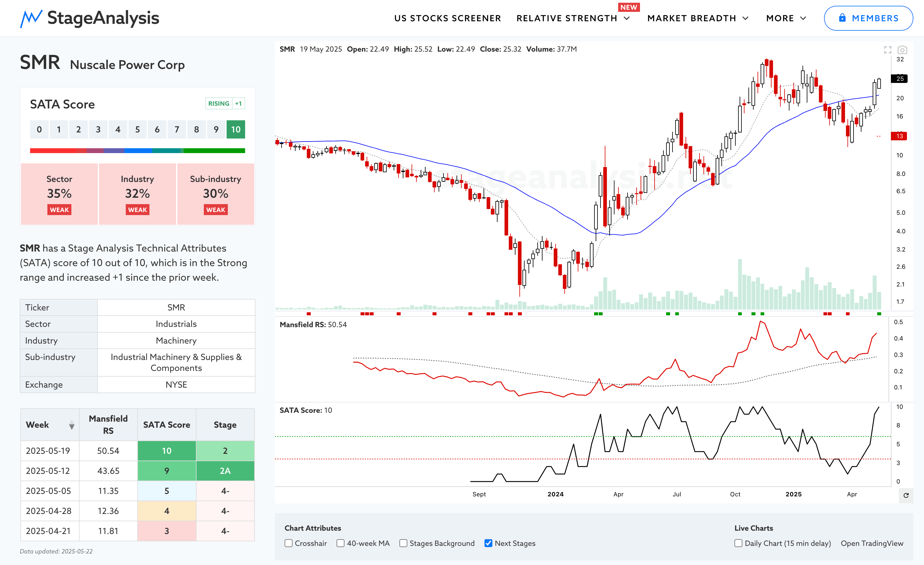Uncheck the Next Stages checkbox
Viewport: 924px width, 565px height.
[488, 543]
